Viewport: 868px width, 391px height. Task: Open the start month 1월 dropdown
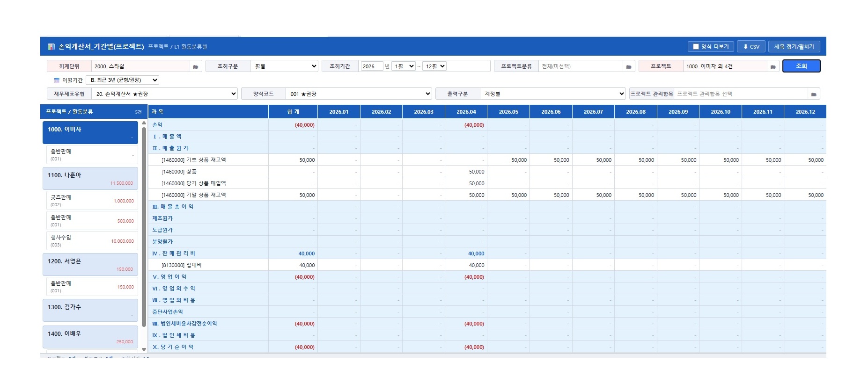(404, 66)
